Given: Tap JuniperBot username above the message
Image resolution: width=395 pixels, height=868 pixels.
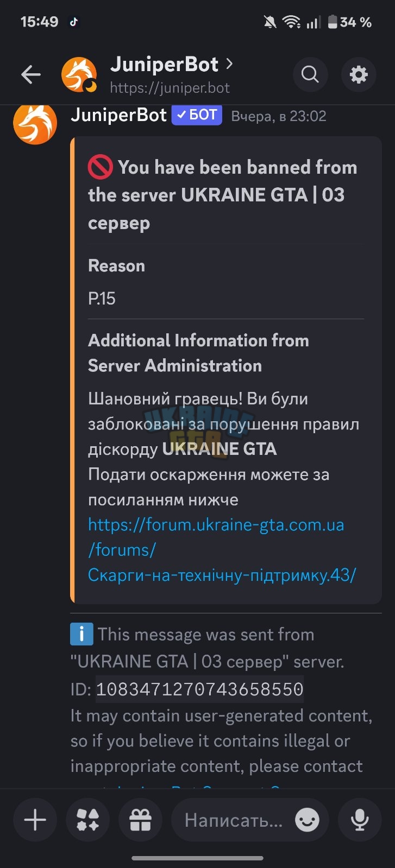Looking at the screenshot, I should [118, 115].
